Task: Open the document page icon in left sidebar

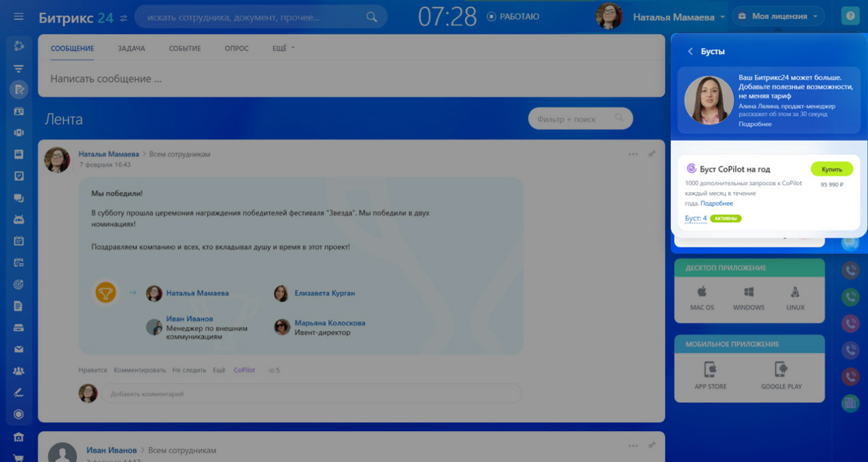Action: coord(18,306)
